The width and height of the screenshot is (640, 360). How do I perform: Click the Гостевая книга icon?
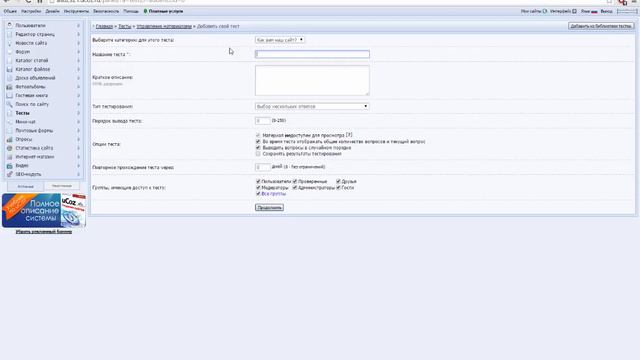point(9,96)
